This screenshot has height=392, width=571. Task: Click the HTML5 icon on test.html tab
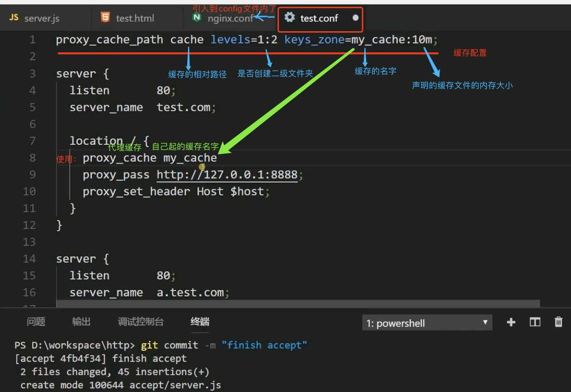pyautogui.click(x=105, y=18)
